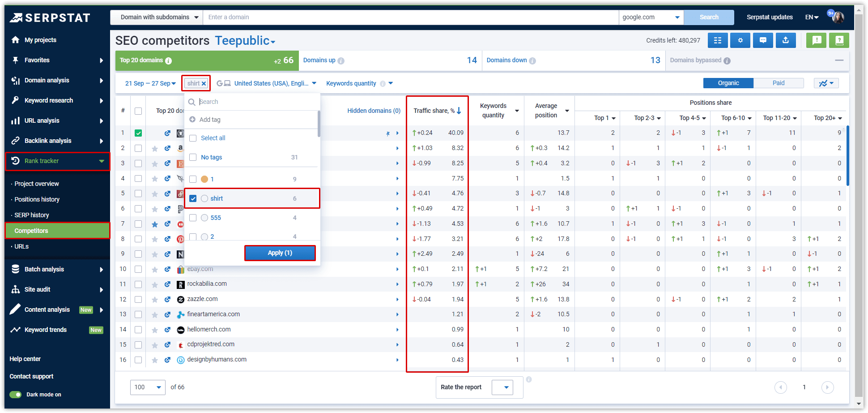Click the orange color swatch for tag 1
The height and width of the screenshot is (413, 868).
(204, 179)
